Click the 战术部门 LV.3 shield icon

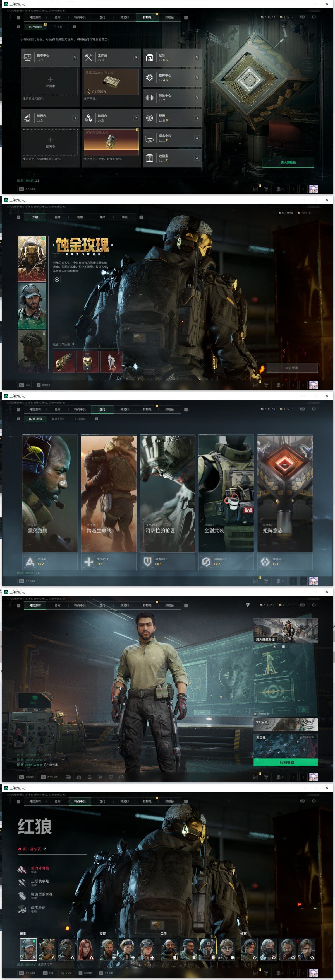[147, 562]
